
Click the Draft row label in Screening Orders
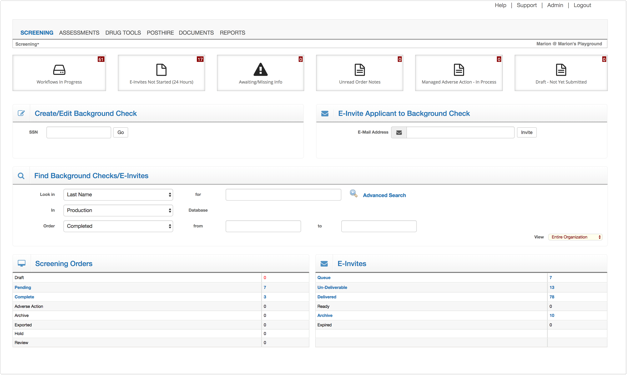[19, 278]
